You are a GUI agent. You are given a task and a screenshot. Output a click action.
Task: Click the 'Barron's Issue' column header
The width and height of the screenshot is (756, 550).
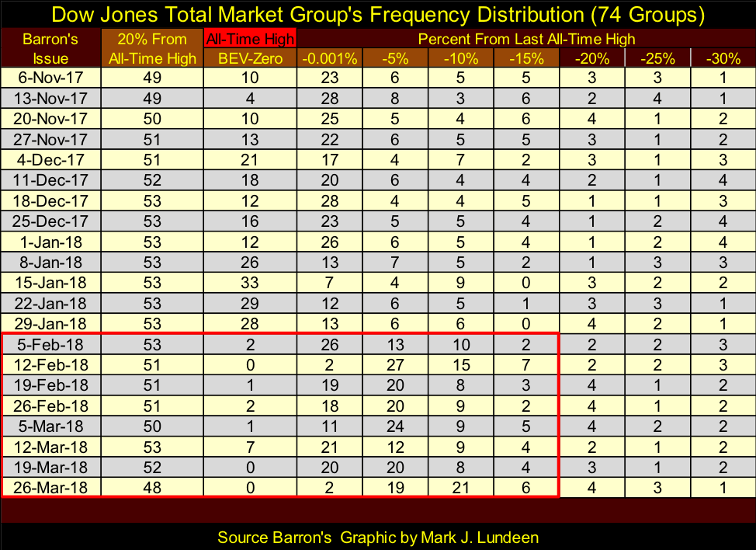pyautogui.click(x=50, y=48)
